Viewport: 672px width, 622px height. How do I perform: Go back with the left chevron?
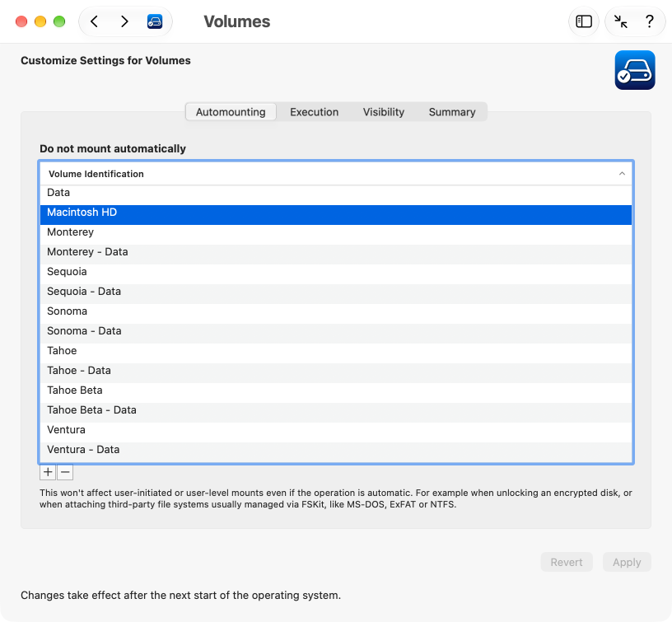[94, 21]
